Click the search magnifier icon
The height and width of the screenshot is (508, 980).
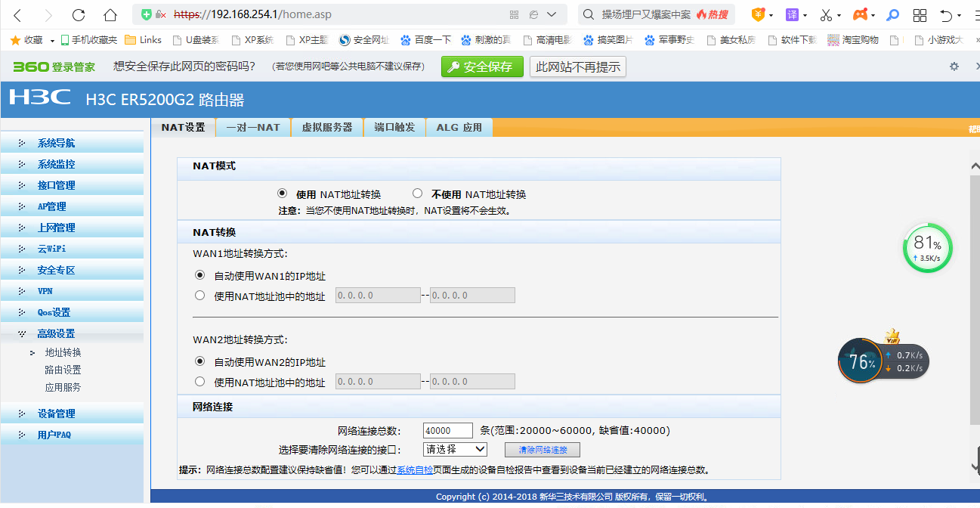point(589,14)
